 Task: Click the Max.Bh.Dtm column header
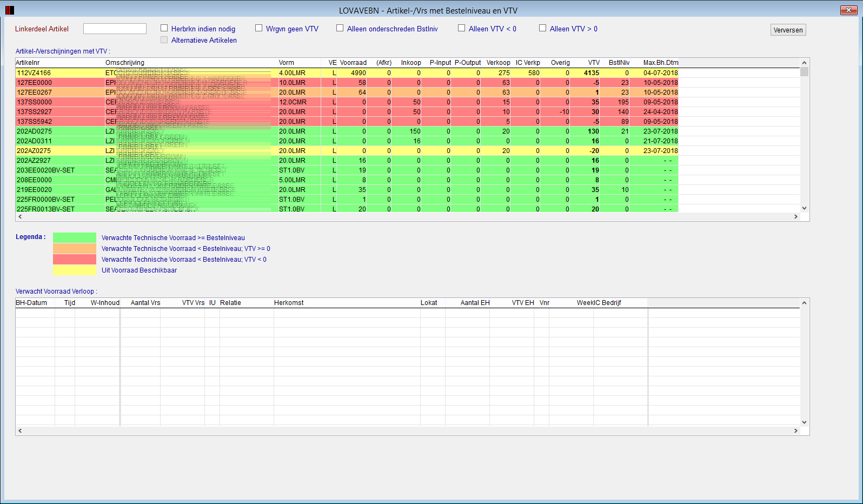click(x=661, y=63)
